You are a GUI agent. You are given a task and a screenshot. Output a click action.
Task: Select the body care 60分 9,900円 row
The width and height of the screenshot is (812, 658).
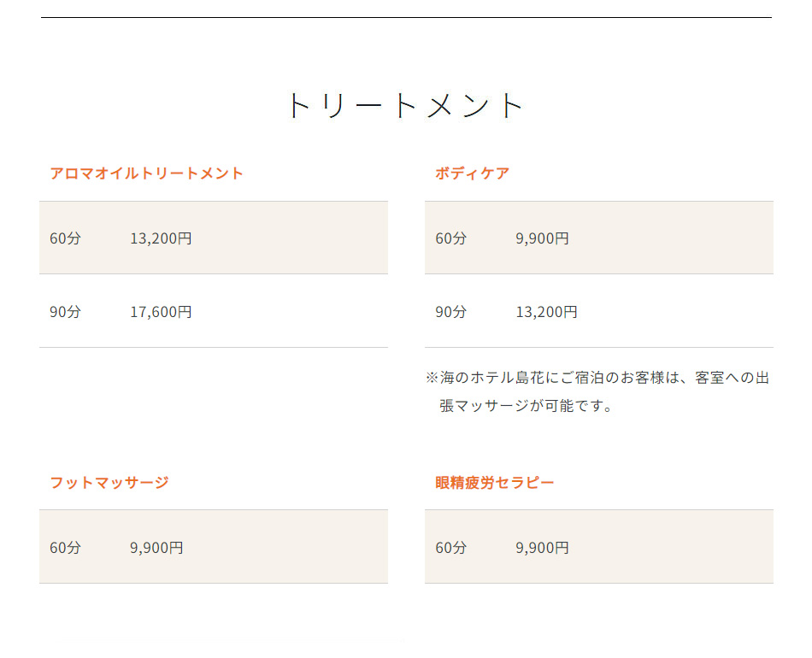click(599, 238)
